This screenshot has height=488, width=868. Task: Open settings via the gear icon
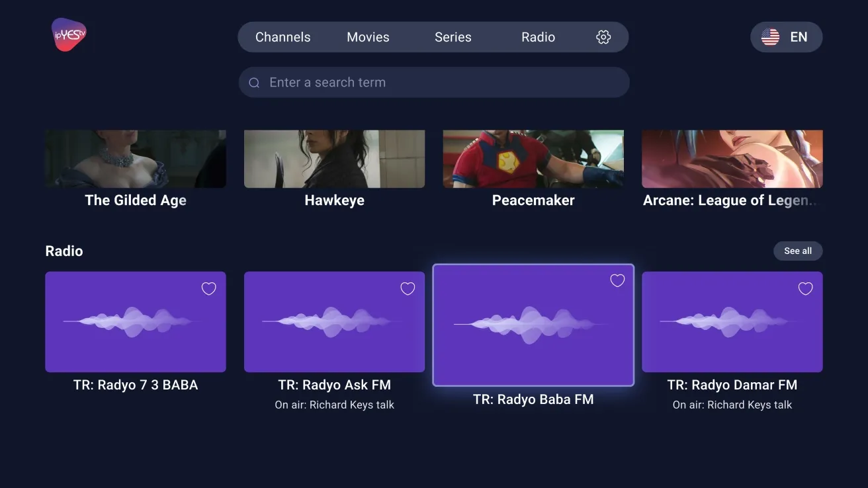[x=603, y=37]
